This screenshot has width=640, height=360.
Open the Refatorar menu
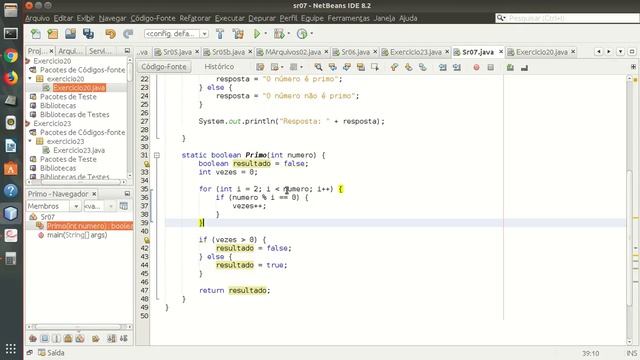click(x=195, y=18)
